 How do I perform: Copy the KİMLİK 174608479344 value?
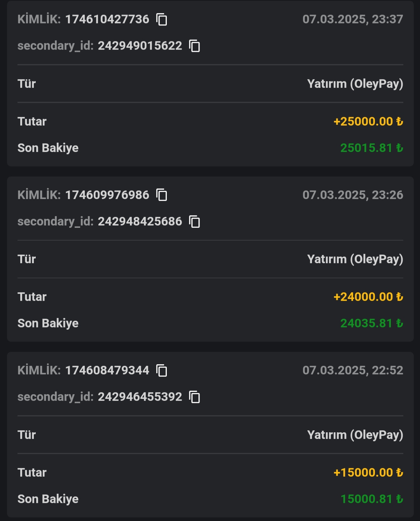coord(161,370)
